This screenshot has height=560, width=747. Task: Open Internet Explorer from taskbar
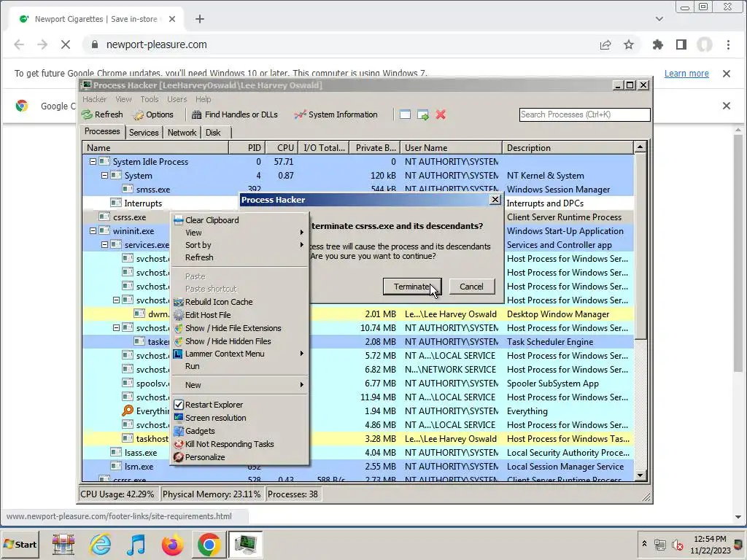tap(101, 544)
